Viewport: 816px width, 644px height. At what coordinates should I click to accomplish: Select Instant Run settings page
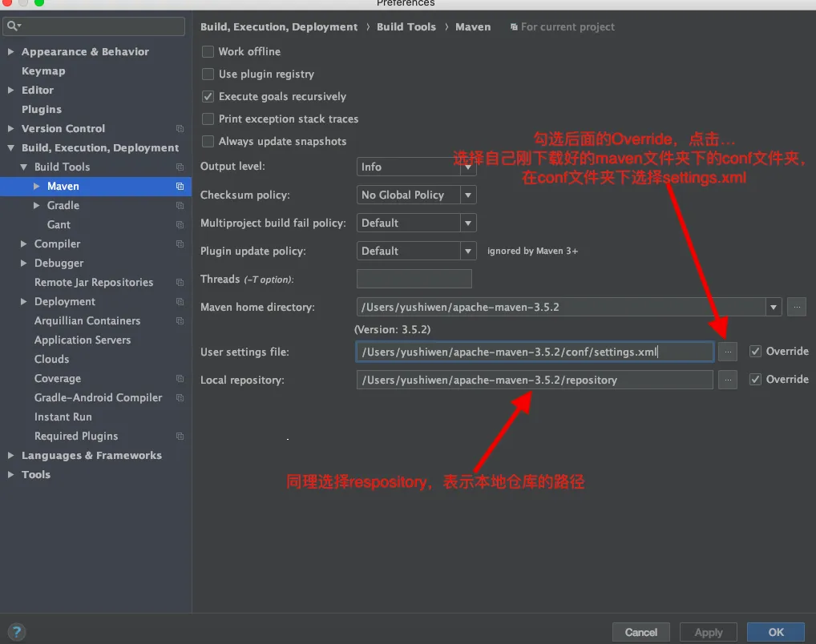point(63,417)
